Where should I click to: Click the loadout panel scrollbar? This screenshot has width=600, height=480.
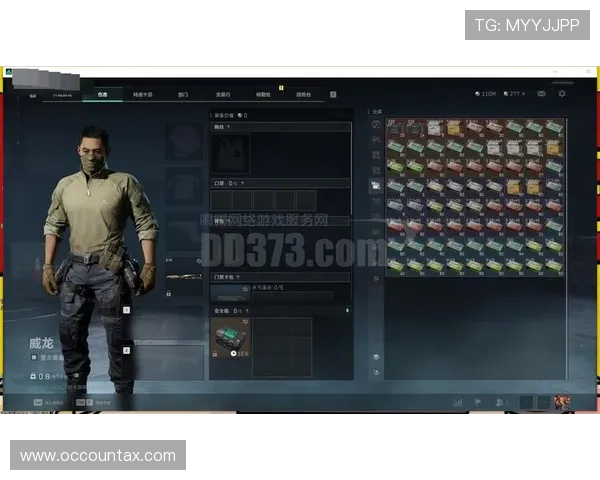pos(351,168)
